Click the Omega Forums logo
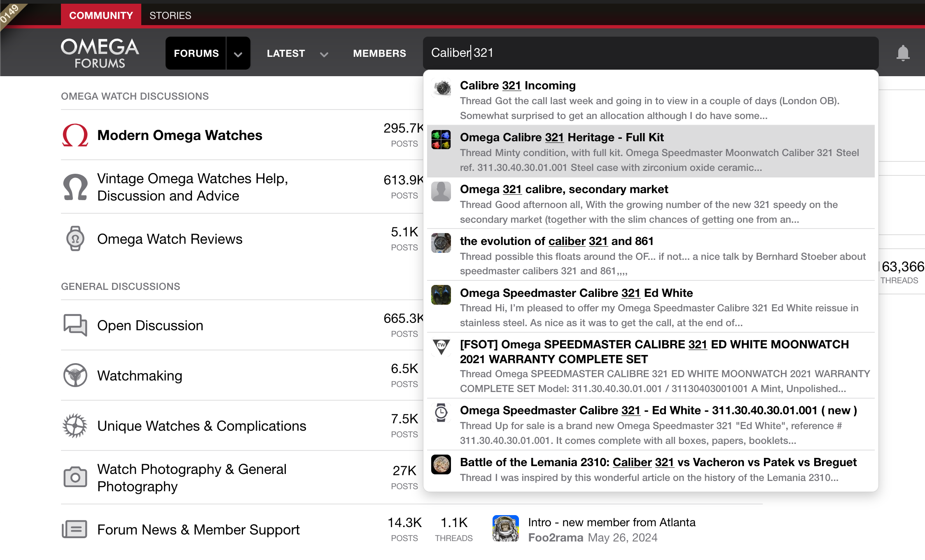 (x=100, y=53)
